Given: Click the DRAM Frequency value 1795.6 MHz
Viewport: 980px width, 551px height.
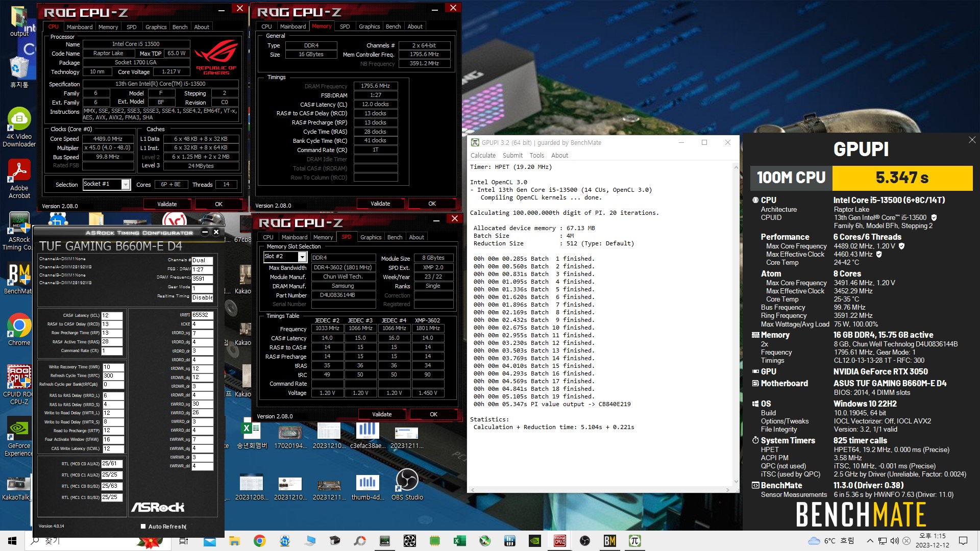Looking at the screenshot, I should click(375, 86).
